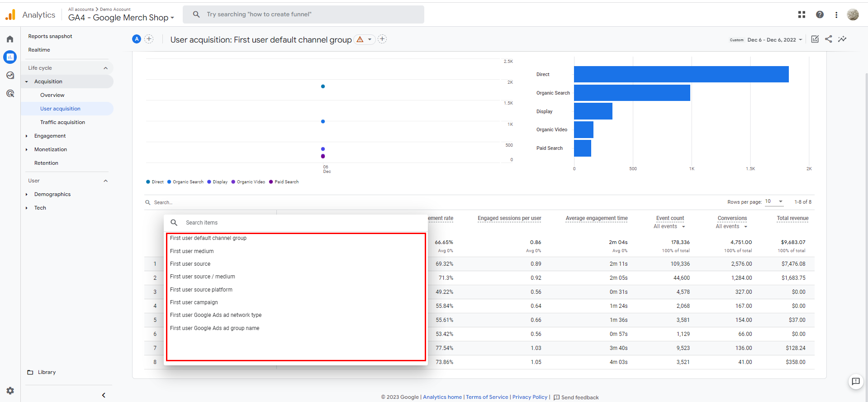The height and width of the screenshot is (402, 868).
Task: Open the Privacy Policy link
Action: [x=530, y=397]
